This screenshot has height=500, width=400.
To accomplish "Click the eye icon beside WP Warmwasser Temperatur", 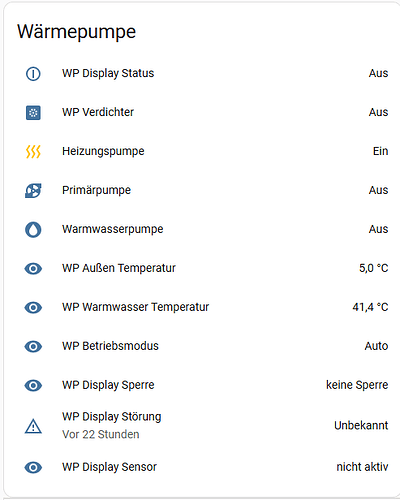I will [x=33, y=307].
